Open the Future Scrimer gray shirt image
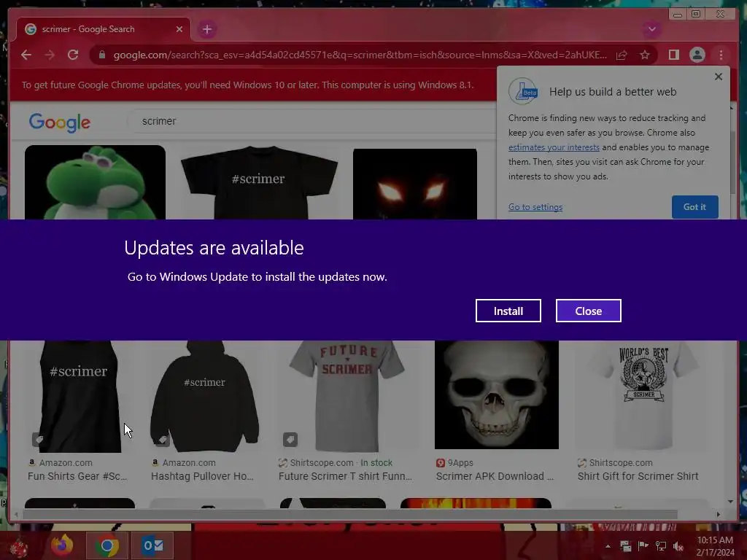747x560 pixels. pyautogui.click(x=347, y=396)
